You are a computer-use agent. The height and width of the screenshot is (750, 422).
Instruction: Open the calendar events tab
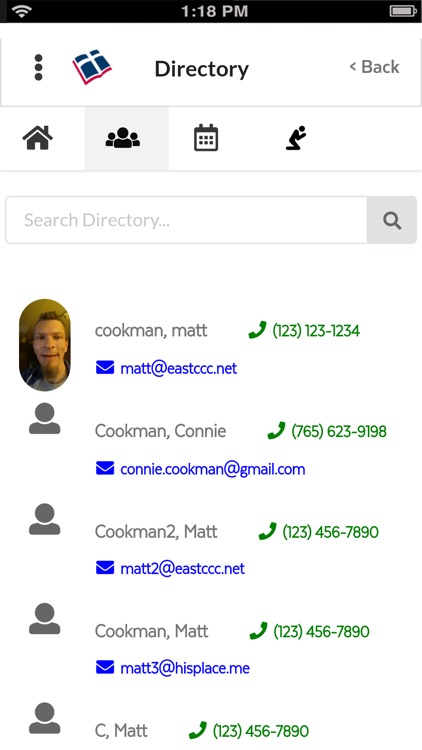click(x=206, y=138)
